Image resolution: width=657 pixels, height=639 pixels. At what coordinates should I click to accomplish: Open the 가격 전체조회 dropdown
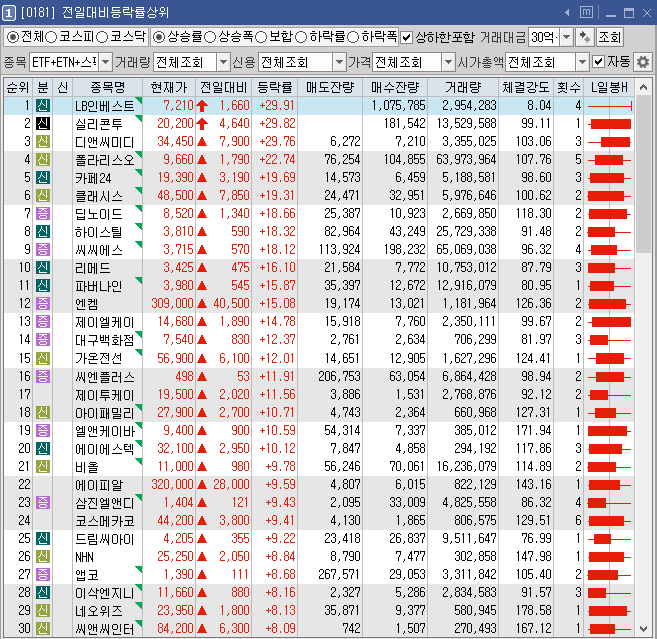click(x=448, y=62)
